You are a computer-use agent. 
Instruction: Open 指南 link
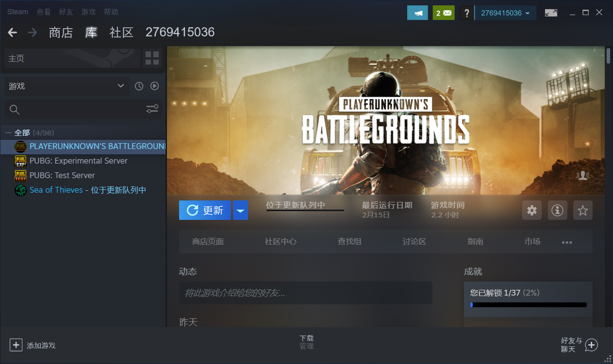tap(475, 242)
